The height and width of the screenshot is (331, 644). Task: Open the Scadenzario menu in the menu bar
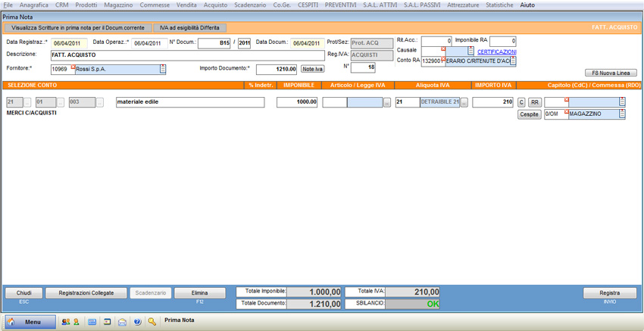click(250, 5)
